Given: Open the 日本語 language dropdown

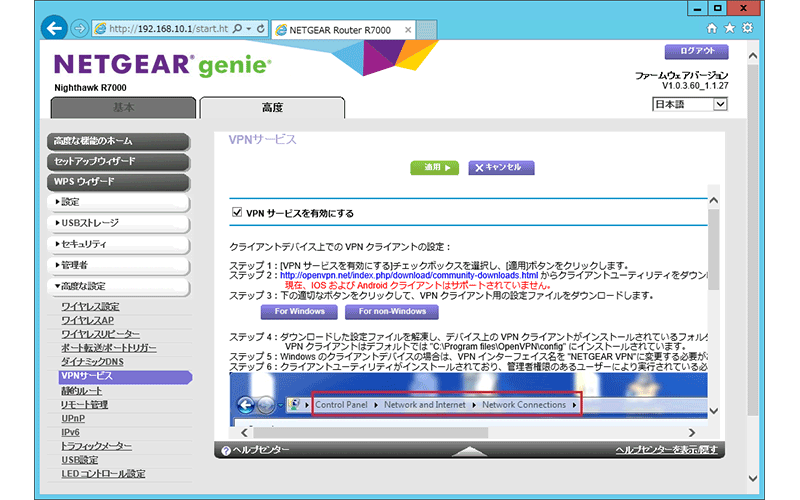Looking at the screenshot, I should click(690, 104).
